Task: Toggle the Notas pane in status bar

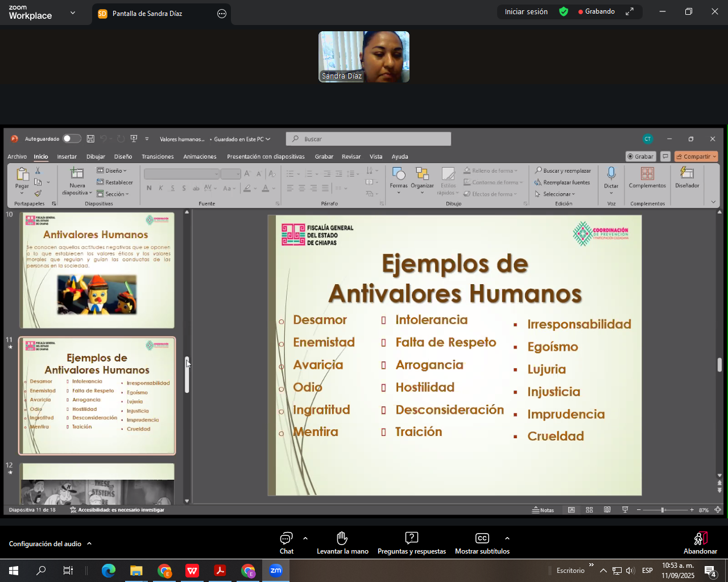Action: (x=543, y=510)
